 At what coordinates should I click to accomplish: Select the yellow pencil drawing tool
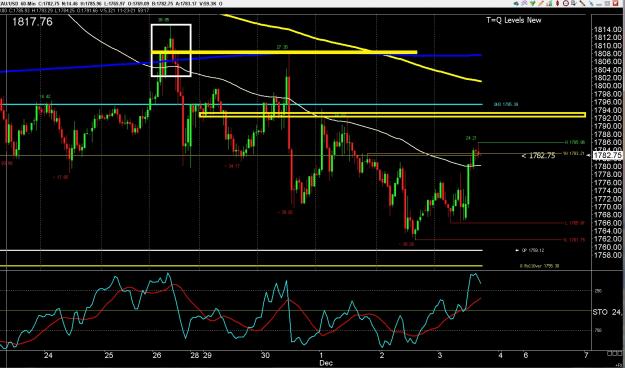[541, 3]
